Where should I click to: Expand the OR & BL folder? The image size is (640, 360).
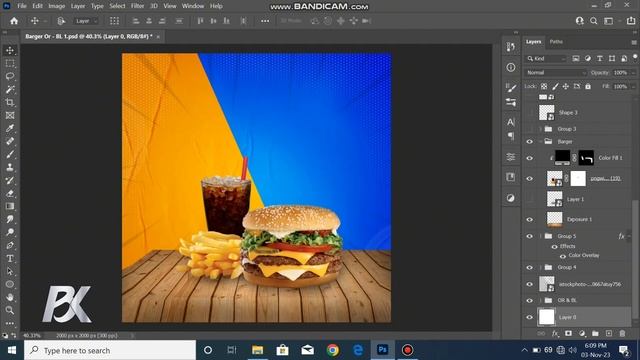[x=541, y=300]
